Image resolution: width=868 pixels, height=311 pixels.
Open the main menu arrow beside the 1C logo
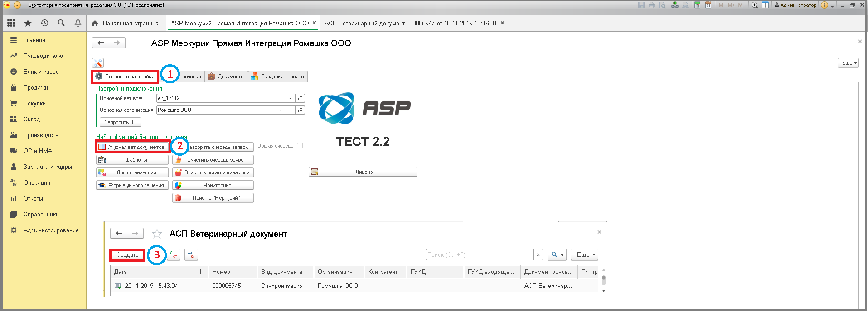[17, 5]
